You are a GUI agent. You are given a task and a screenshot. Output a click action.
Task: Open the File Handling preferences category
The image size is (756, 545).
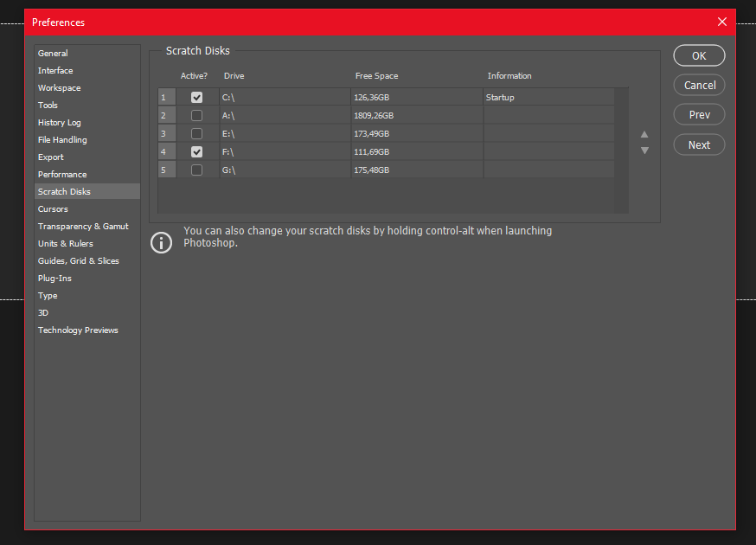coord(87,140)
